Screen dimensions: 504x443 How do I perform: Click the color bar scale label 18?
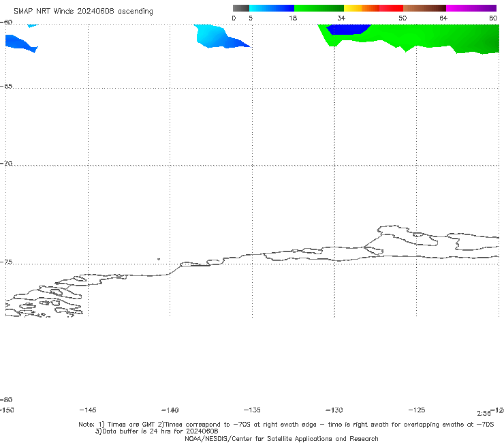click(x=293, y=18)
